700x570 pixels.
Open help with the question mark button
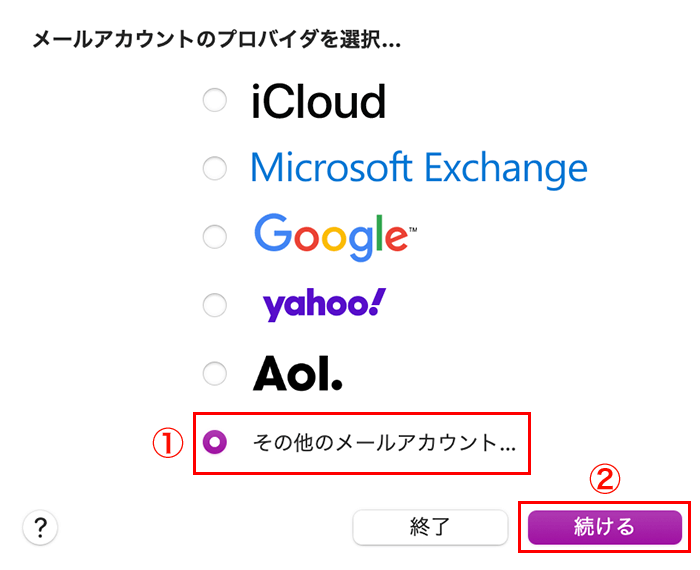point(40,528)
